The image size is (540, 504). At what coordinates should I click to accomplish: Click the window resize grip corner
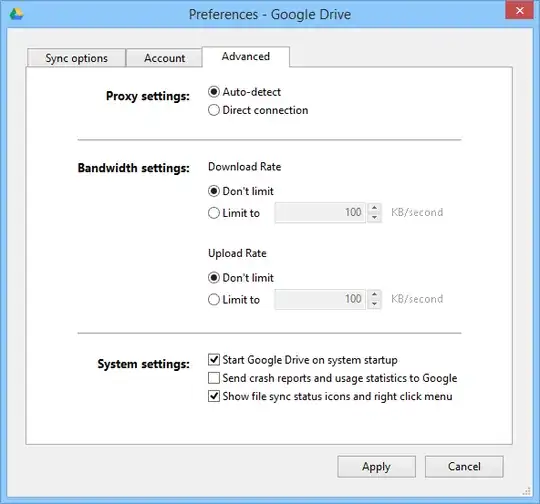coord(527,491)
